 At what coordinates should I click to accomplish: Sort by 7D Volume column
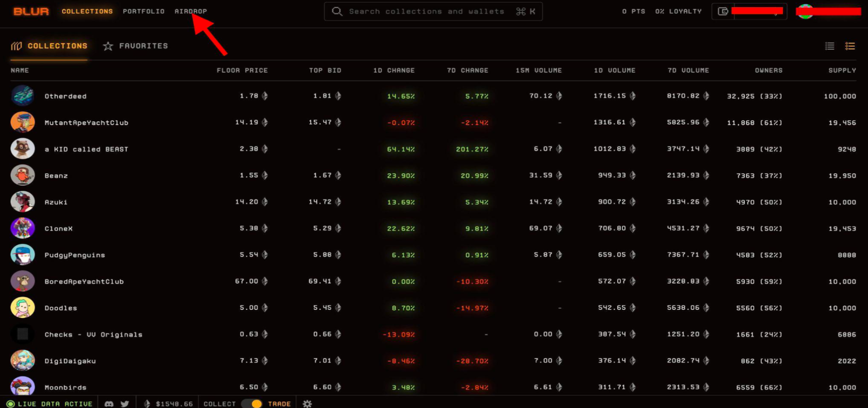688,70
